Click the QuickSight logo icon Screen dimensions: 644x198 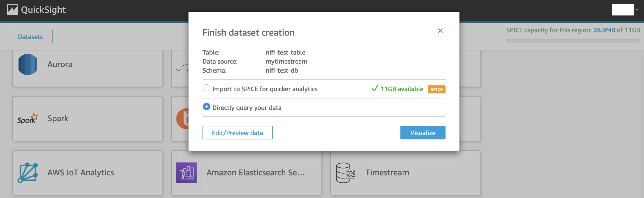coord(12,10)
